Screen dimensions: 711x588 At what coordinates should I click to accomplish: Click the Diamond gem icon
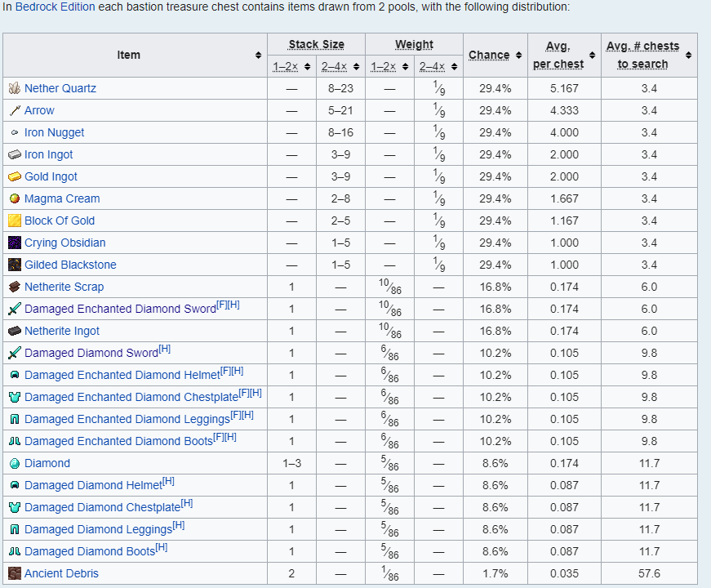tap(14, 463)
